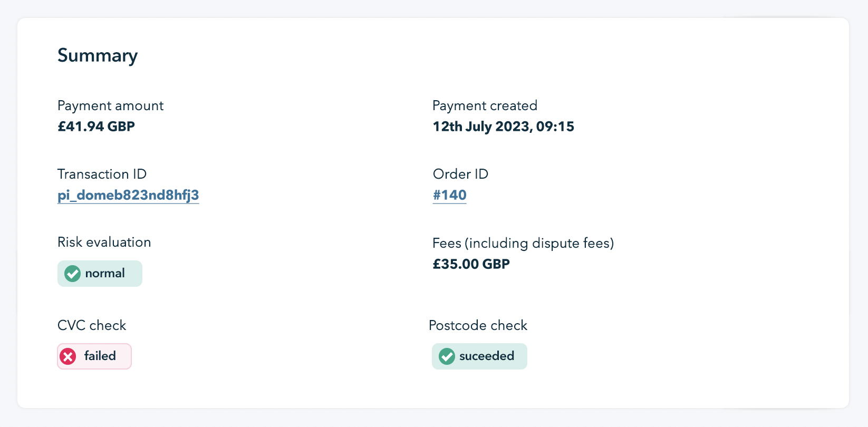Select the 12th July 2023, 09:15 date
The width and height of the screenshot is (868, 427).
click(504, 127)
